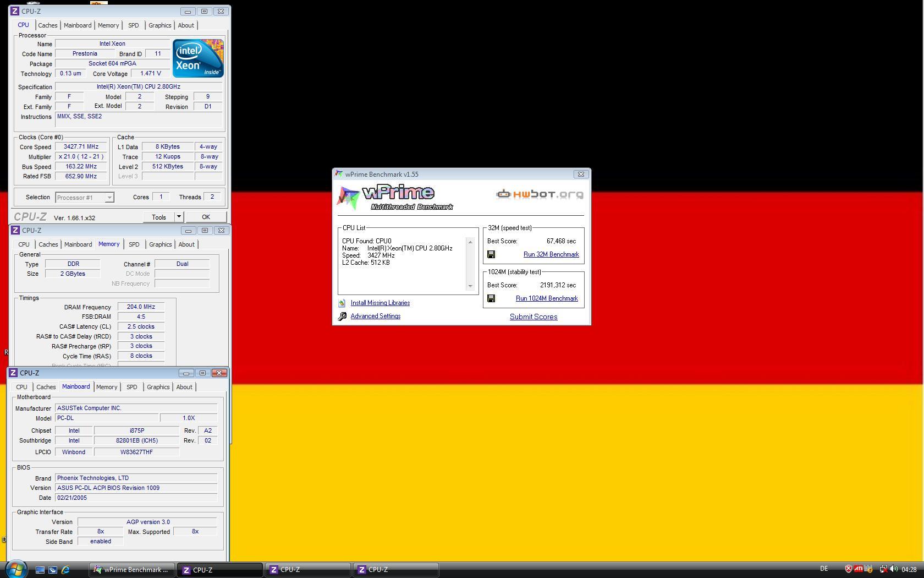
Task: Click the disconnected network tray icon
Action: click(x=883, y=569)
